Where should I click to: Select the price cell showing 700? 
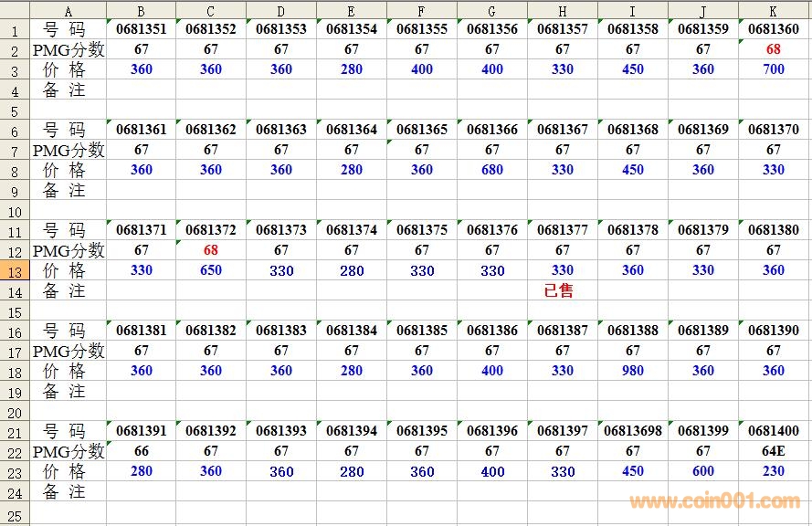click(774, 69)
